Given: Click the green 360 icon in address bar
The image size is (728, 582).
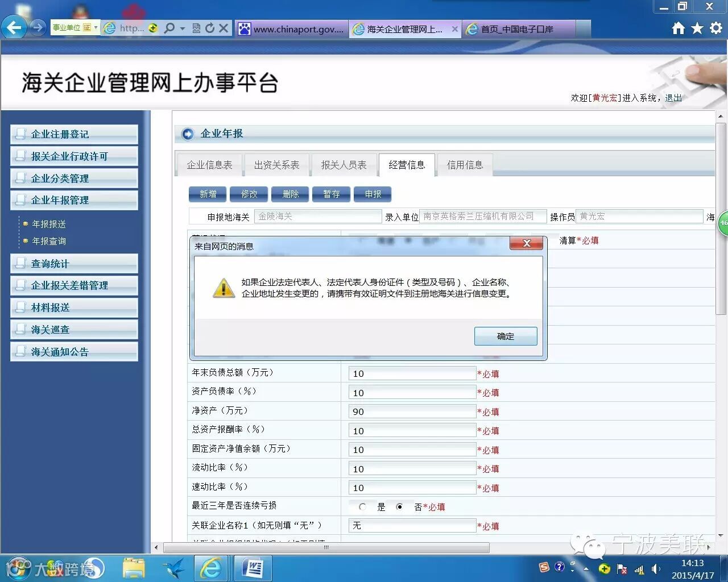Looking at the screenshot, I should click(153, 28).
